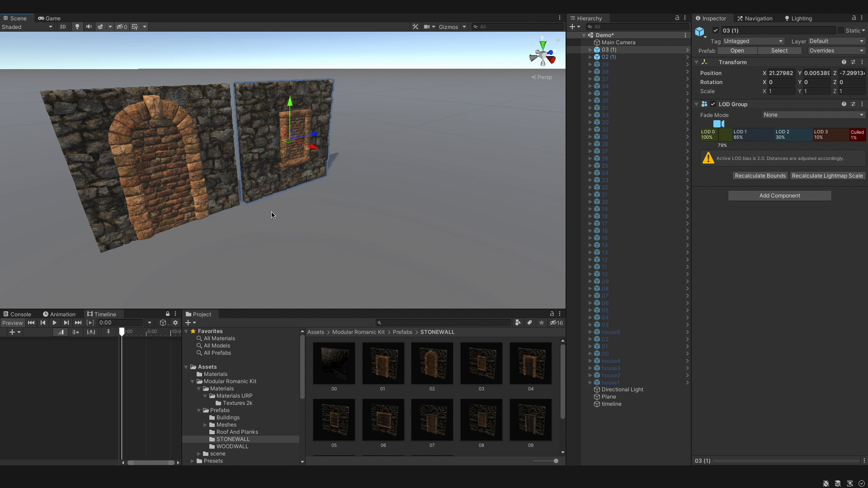Open Transform component help icon
Image resolution: width=868 pixels, height=488 pixels.
tap(844, 62)
